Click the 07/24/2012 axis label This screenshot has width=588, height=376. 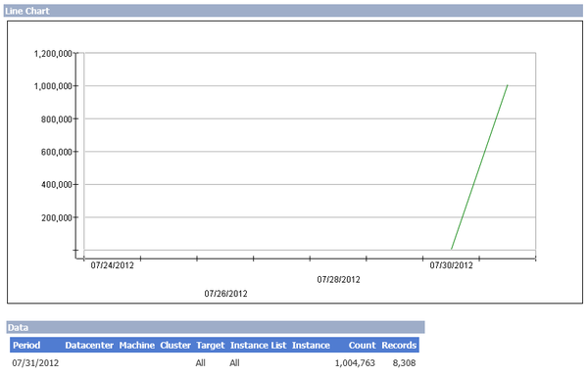click(x=112, y=265)
